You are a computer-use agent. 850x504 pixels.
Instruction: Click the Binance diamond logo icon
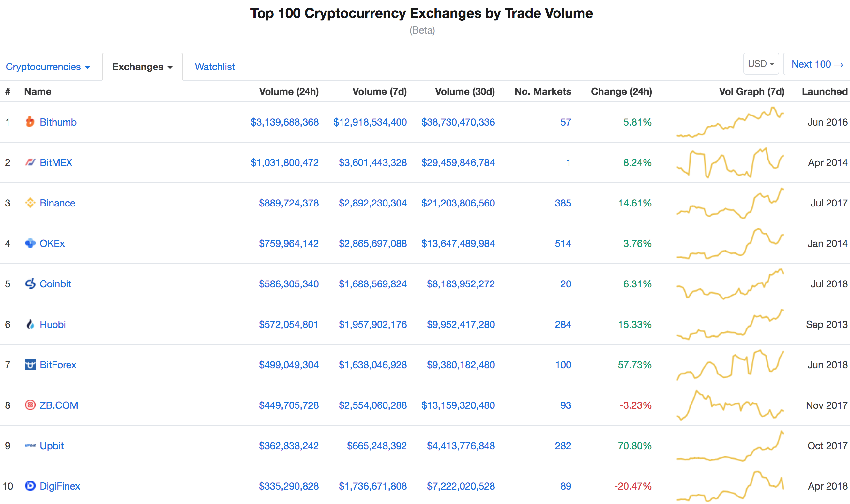pos(30,203)
